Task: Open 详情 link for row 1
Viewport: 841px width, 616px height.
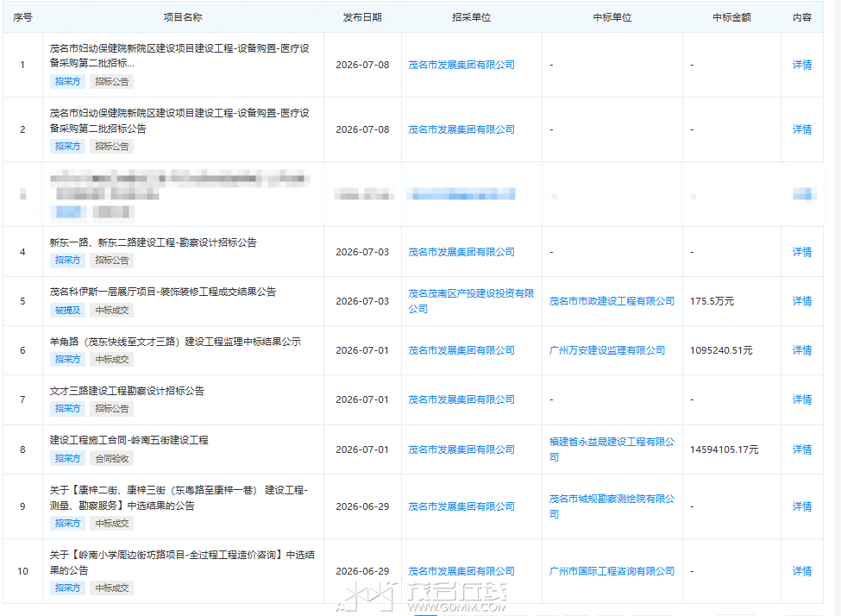Action: point(802,65)
